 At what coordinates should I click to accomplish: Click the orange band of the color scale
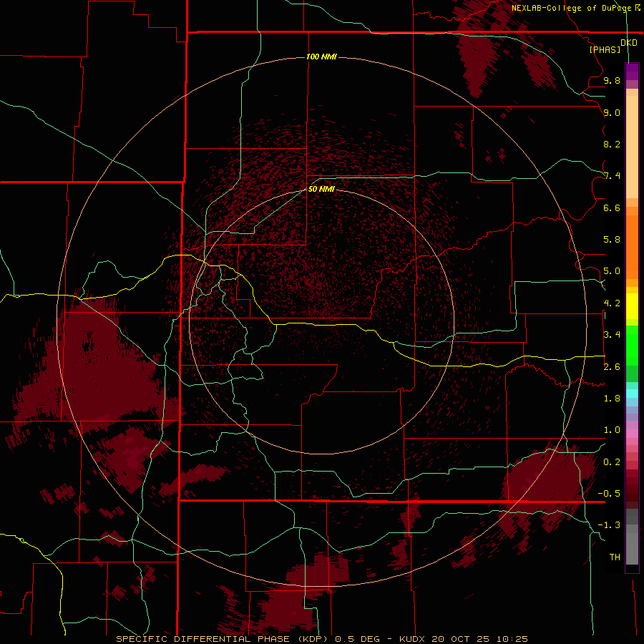coord(632,246)
